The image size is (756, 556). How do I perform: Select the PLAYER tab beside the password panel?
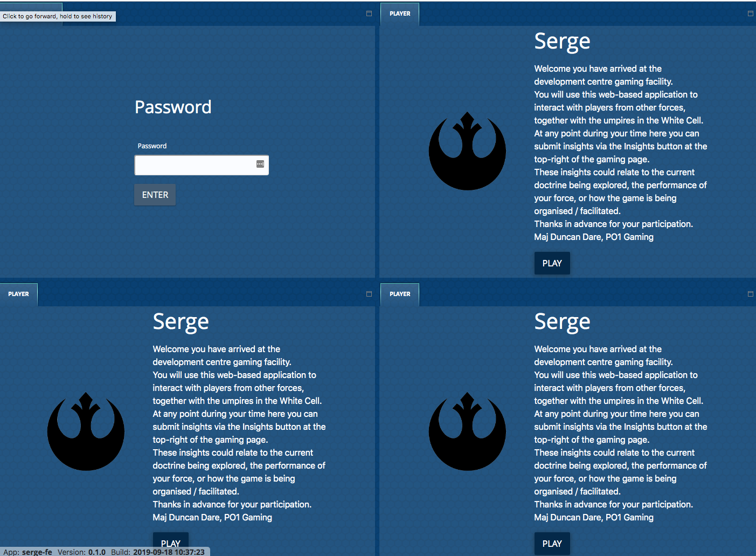coord(400,13)
